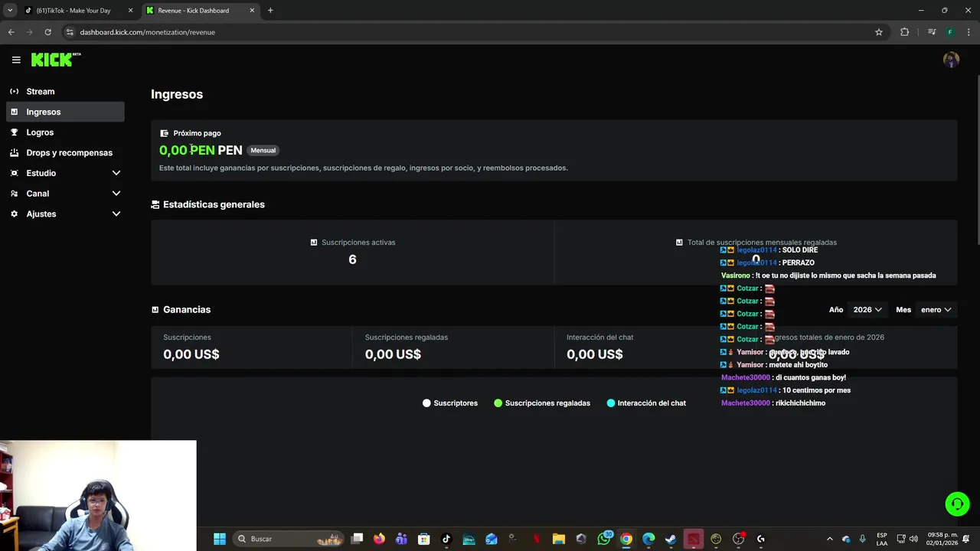Click the Suscripciones 0,00 US$ value
This screenshot has height=551, width=980.
coord(191,354)
